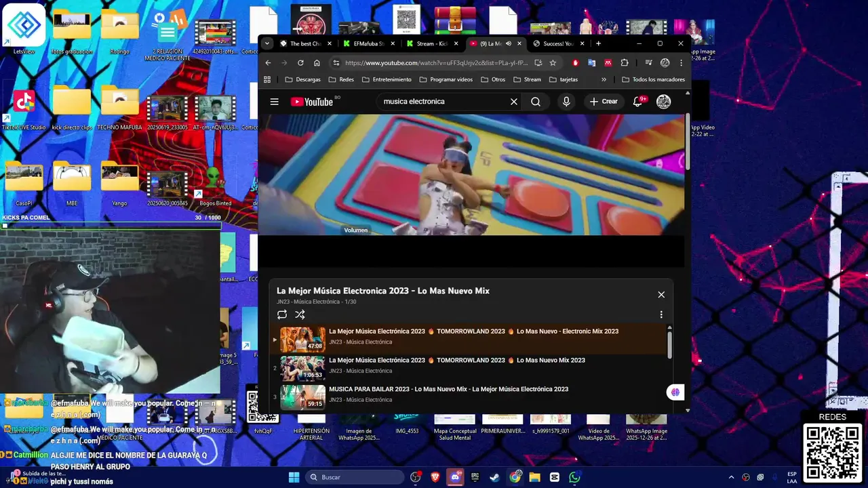Switch to the EFMafuba Kick tab
This screenshot has height=488, width=868.
tap(368, 43)
